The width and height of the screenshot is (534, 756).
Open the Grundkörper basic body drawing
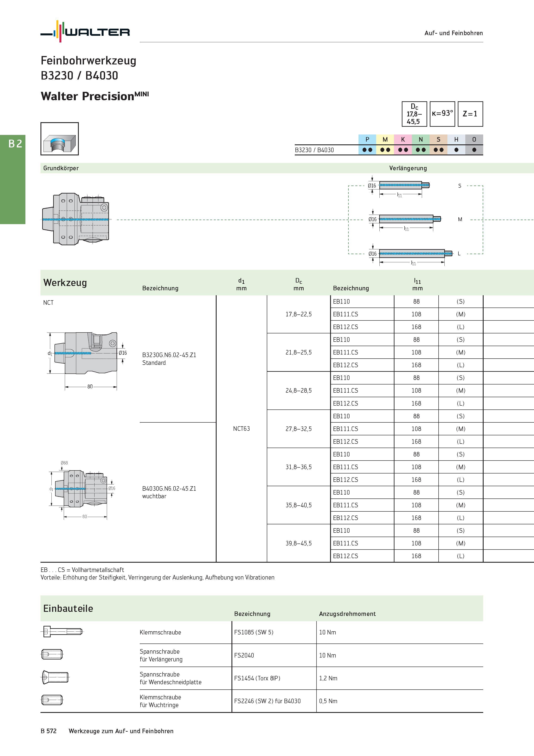coord(76,219)
